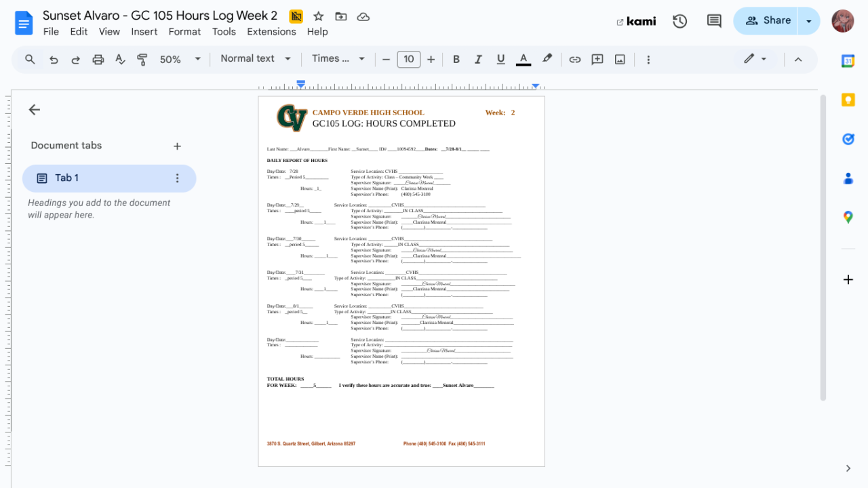Screen dimensions: 868x488
Task: Toggle bold formatting
Action: tap(456, 60)
